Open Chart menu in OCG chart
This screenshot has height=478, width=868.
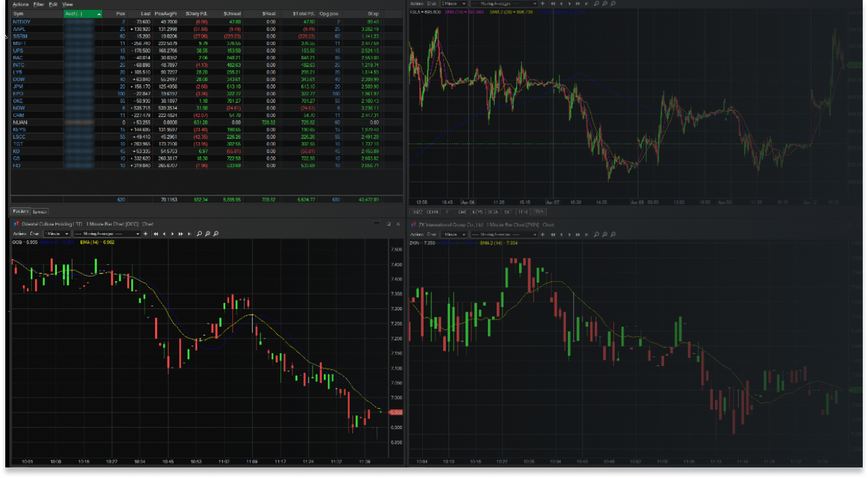(x=34, y=234)
